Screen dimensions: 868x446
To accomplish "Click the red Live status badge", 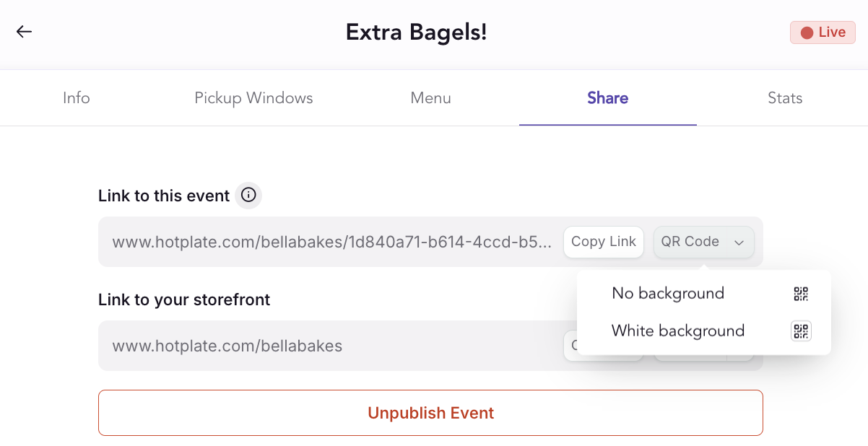I will [823, 32].
